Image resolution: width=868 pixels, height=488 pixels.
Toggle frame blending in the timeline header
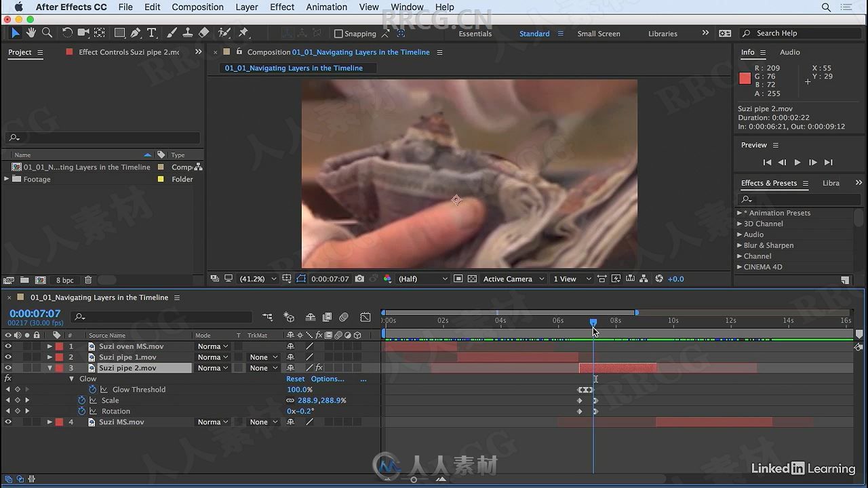point(327,317)
